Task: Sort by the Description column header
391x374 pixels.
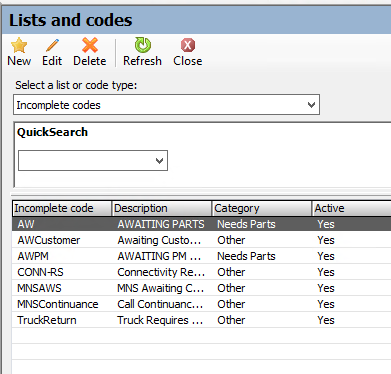Action: [x=162, y=208]
